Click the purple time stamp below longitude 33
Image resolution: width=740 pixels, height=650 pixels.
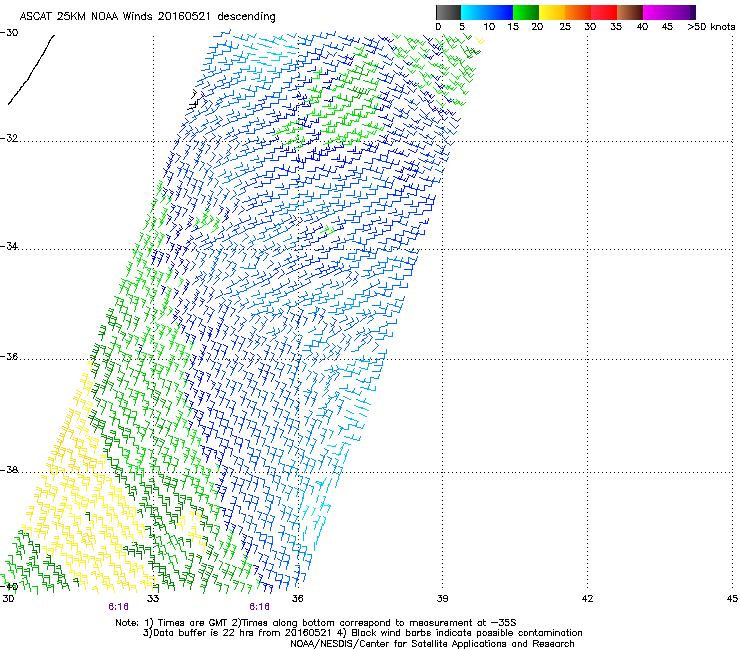coord(118,607)
